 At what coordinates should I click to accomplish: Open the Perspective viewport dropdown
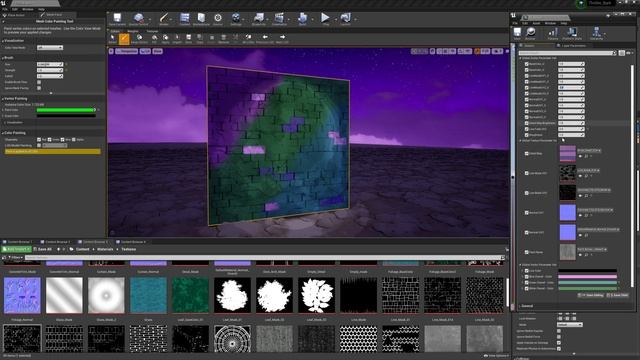pyautogui.click(x=127, y=51)
